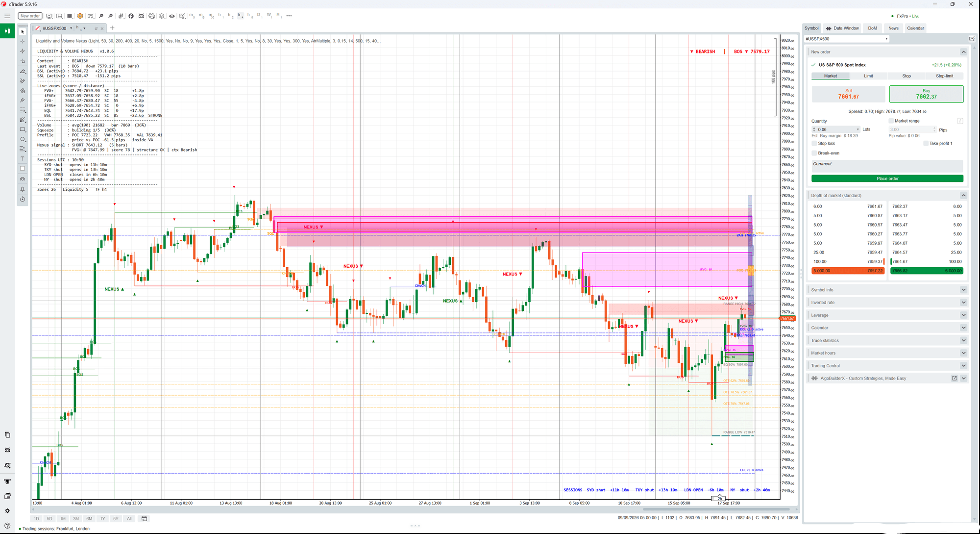Click the New order toolbar button
This screenshot has width=980, height=534.
(30, 16)
